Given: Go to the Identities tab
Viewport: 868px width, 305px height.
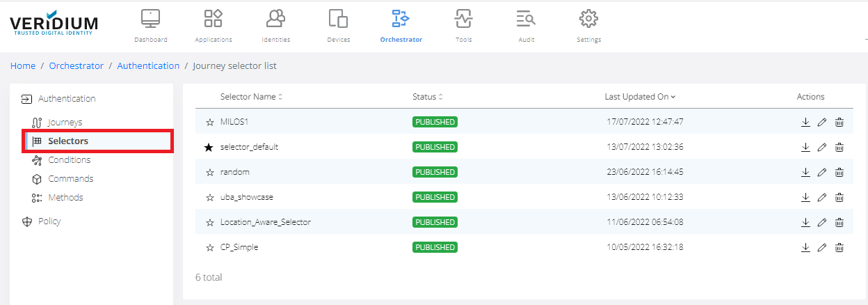Looking at the screenshot, I should 276,26.
